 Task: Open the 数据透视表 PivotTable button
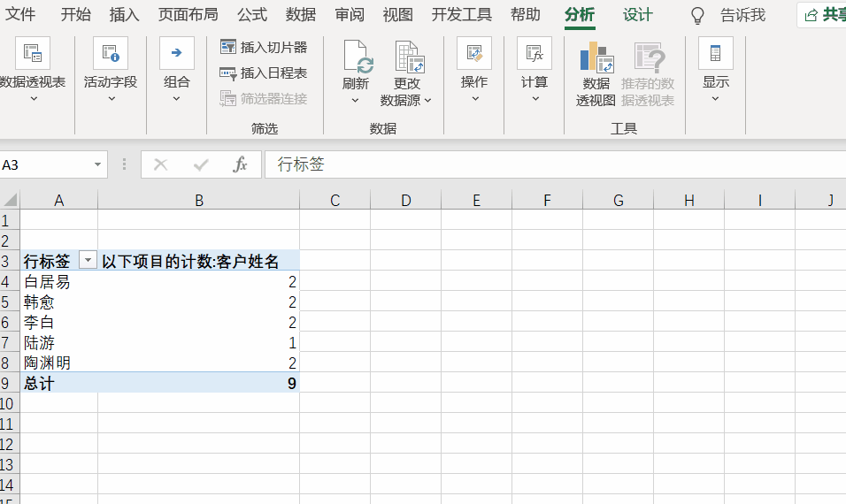(33, 70)
